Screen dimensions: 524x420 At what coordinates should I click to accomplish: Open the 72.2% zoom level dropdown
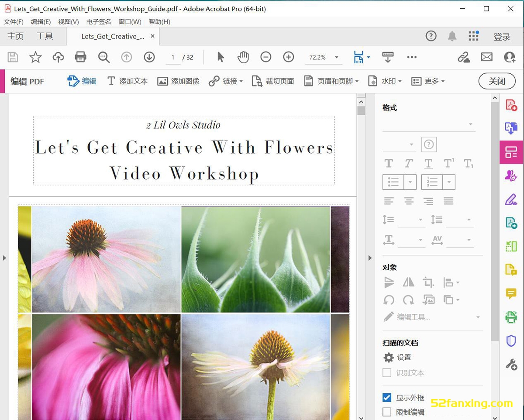click(336, 57)
